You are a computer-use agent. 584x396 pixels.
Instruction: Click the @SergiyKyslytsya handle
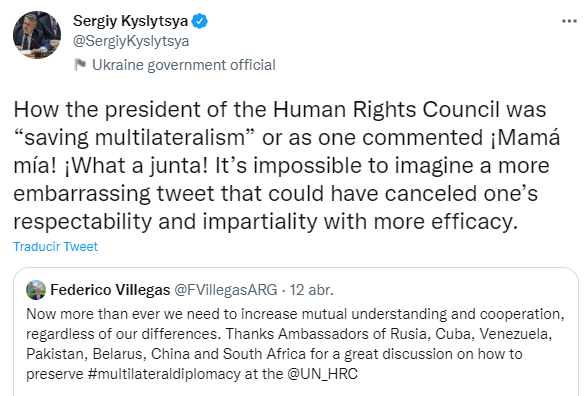(131, 41)
